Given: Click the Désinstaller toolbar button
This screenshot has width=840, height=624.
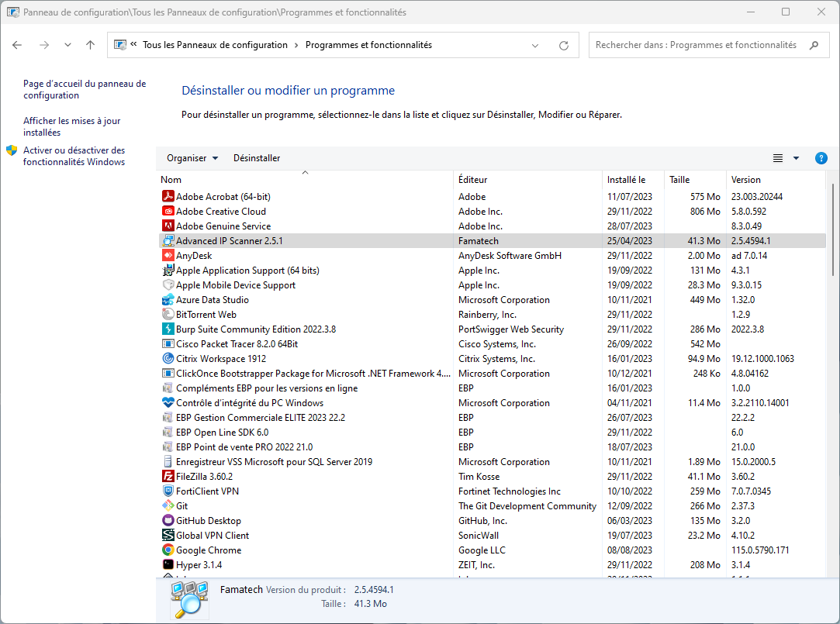Looking at the screenshot, I should pos(257,158).
